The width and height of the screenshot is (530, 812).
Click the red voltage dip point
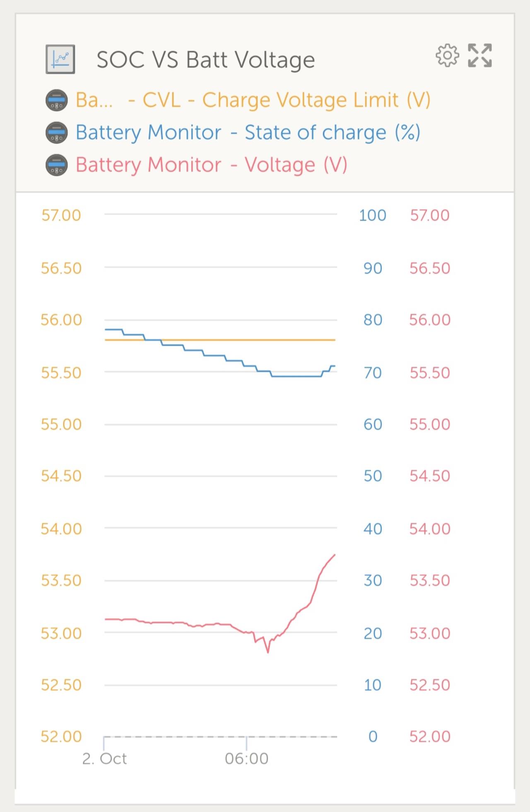[x=268, y=652]
